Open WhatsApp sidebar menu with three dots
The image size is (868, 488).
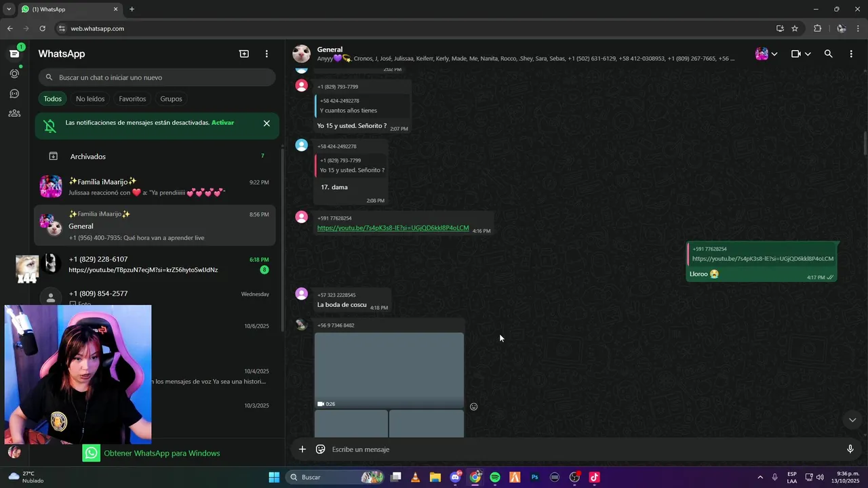pyautogui.click(x=267, y=54)
